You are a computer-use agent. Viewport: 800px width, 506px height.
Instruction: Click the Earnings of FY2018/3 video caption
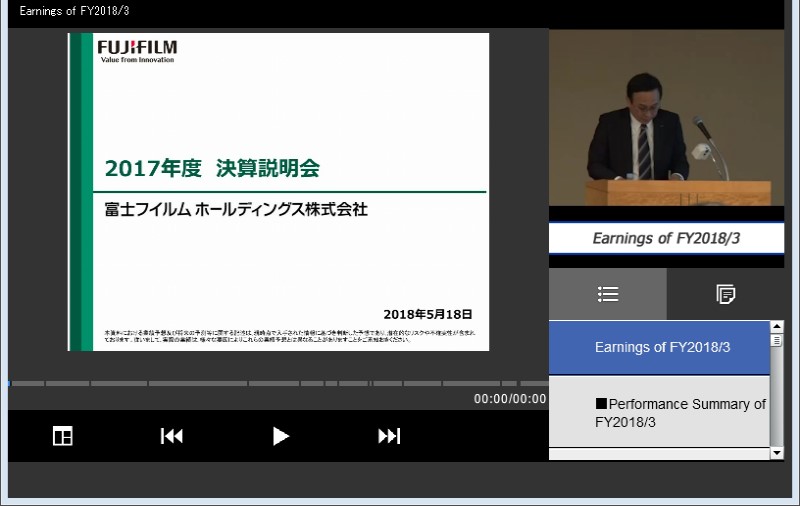pyautogui.click(x=666, y=238)
